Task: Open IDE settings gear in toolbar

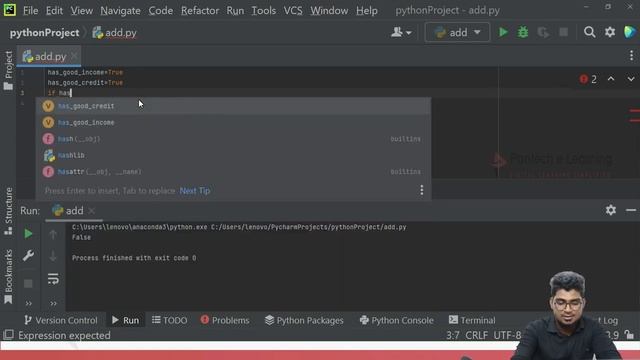Action: (610, 32)
